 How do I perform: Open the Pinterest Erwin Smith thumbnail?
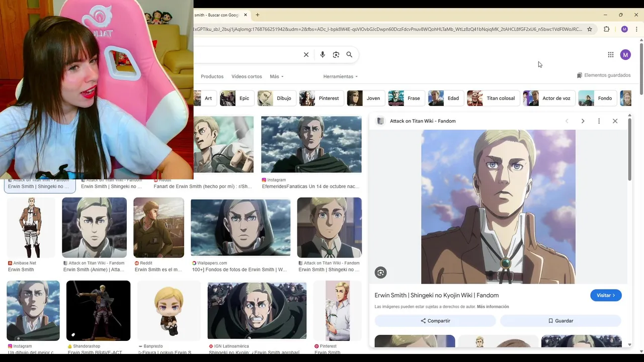point(338,311)
